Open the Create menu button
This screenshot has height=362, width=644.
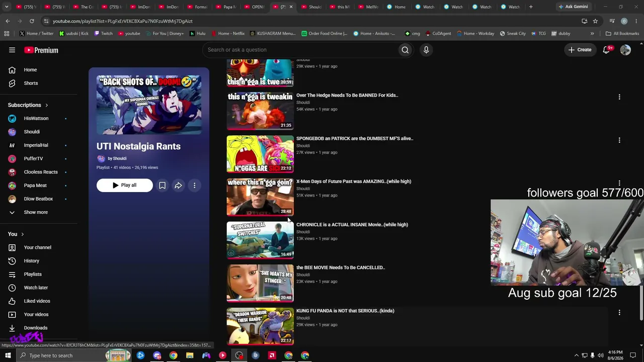pos(580,50)
